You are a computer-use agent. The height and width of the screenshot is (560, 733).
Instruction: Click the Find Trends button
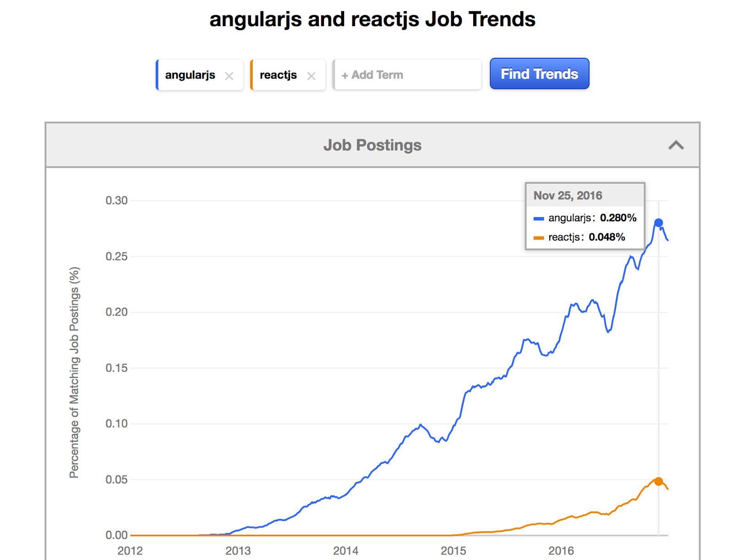tap(539, 74)
